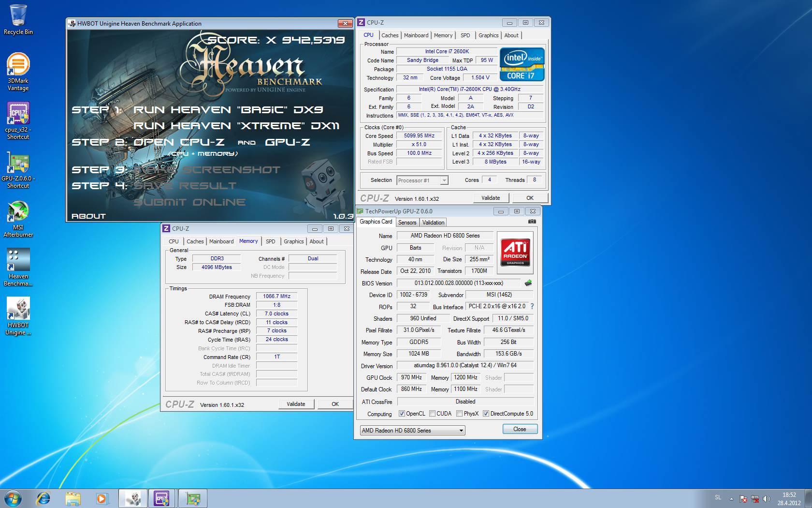Open About tab in top CPU-Z window
The width and height of the screenshot is (812, 508).
511,35
